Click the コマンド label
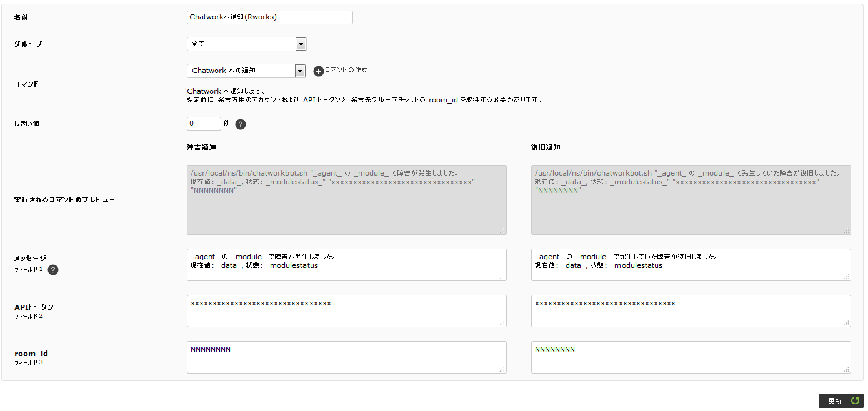The height and width of the screenshot is (411, 868). click(x=26, y=84)
